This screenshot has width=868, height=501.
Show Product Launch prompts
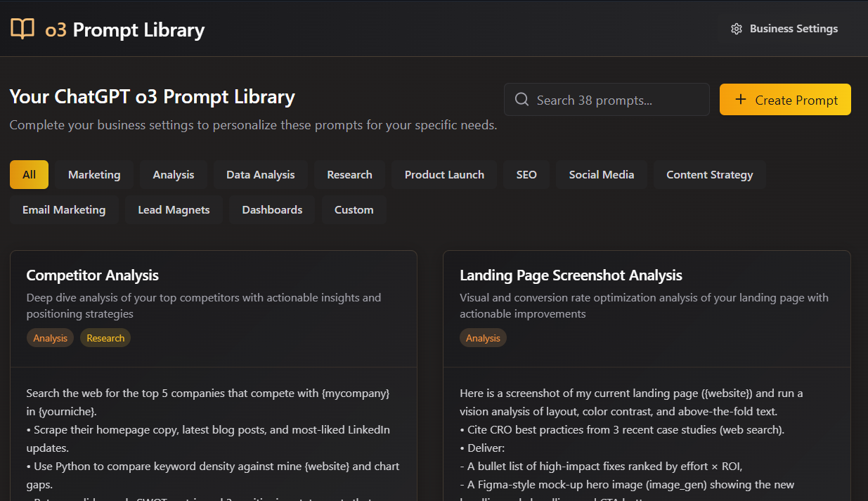click(x=444, y=175)
